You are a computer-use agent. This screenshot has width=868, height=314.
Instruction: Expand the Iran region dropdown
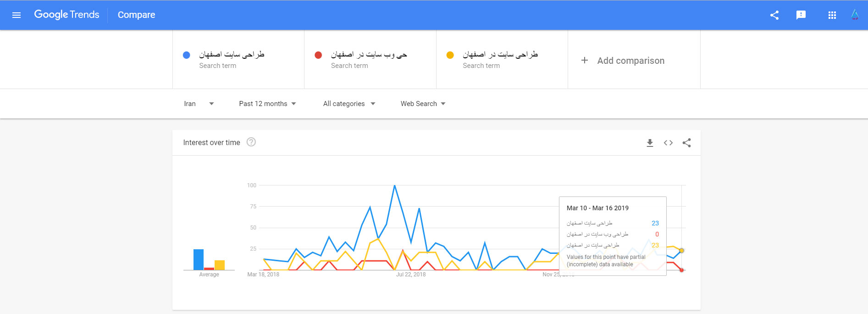(x=199, y=104)
